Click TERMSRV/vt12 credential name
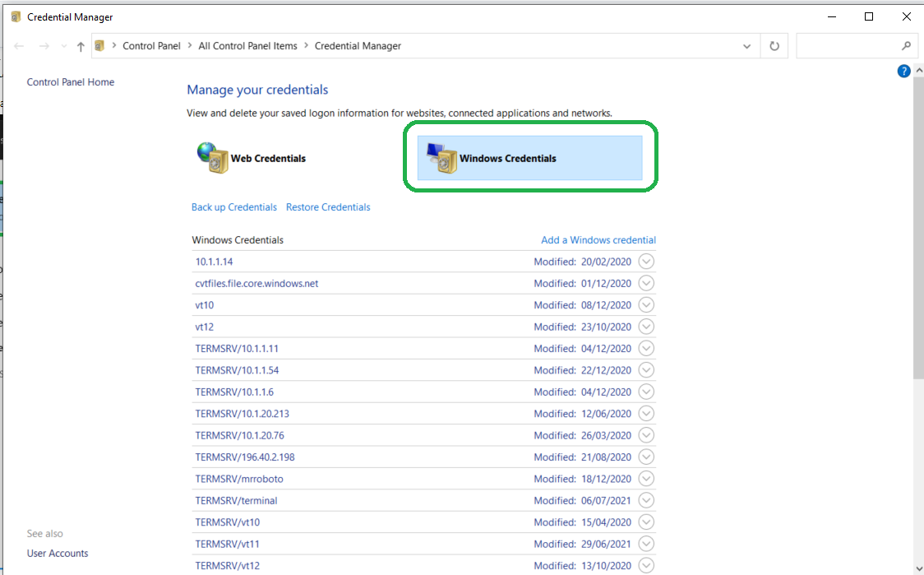Viewport: 924px width, 575px height. pos(228,566)
